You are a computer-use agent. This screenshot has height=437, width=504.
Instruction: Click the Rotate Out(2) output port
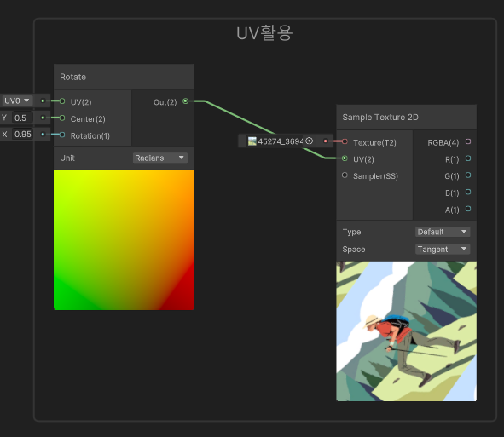coord(185,101)
